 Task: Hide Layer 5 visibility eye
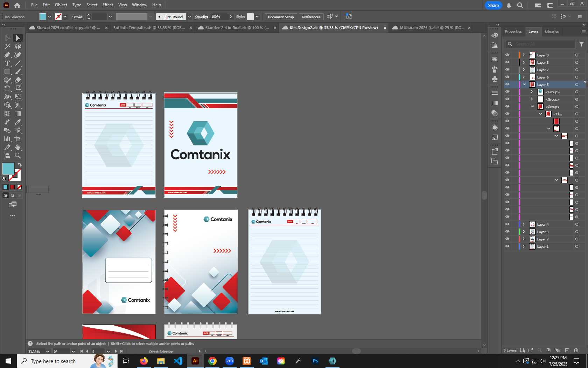[507, 84]
